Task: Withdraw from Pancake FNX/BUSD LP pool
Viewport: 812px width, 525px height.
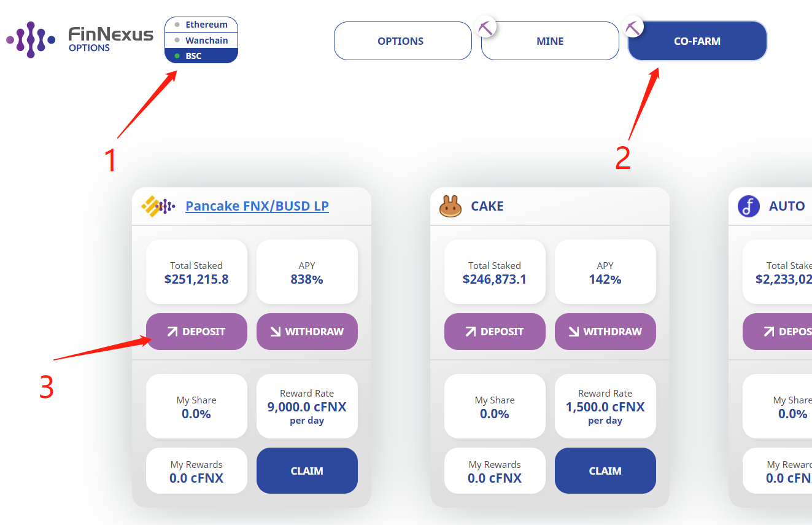Action: 307,332
